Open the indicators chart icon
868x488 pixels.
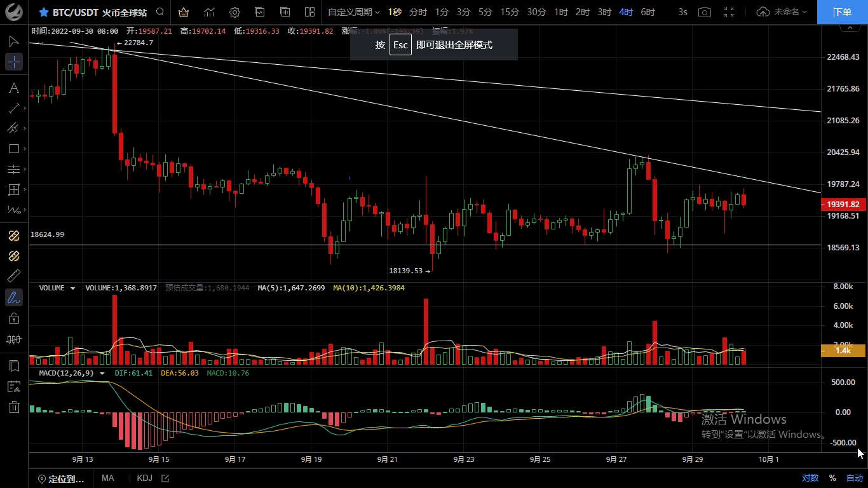pyautogui.click(x=209, y=12)
